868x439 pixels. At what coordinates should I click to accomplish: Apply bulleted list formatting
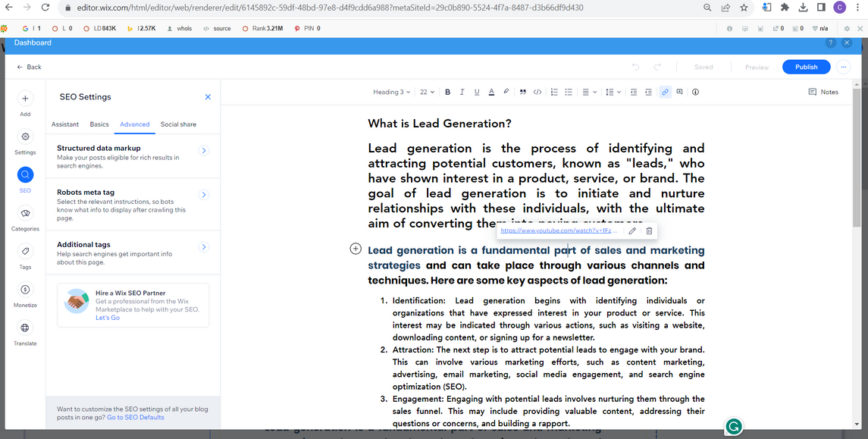569,92
